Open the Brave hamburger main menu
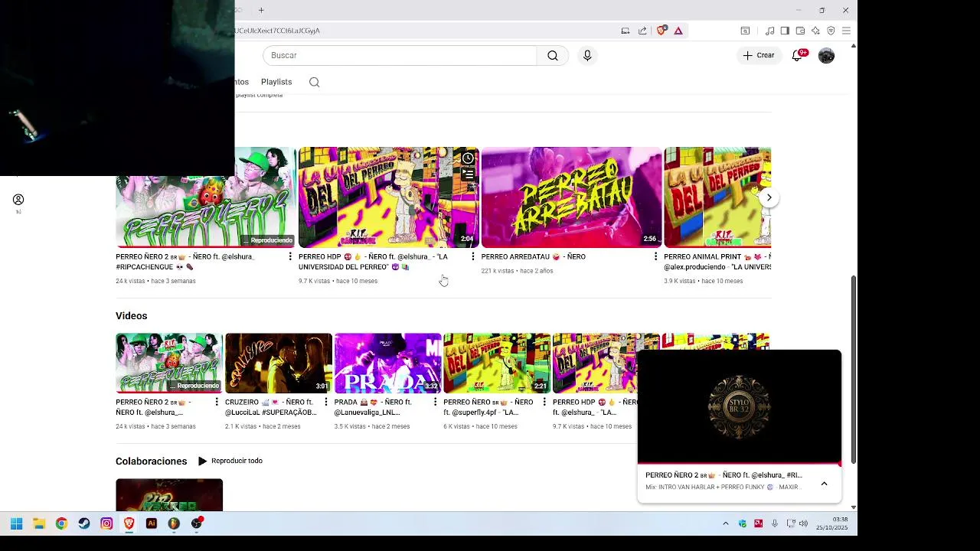 (x=846, y=31)
